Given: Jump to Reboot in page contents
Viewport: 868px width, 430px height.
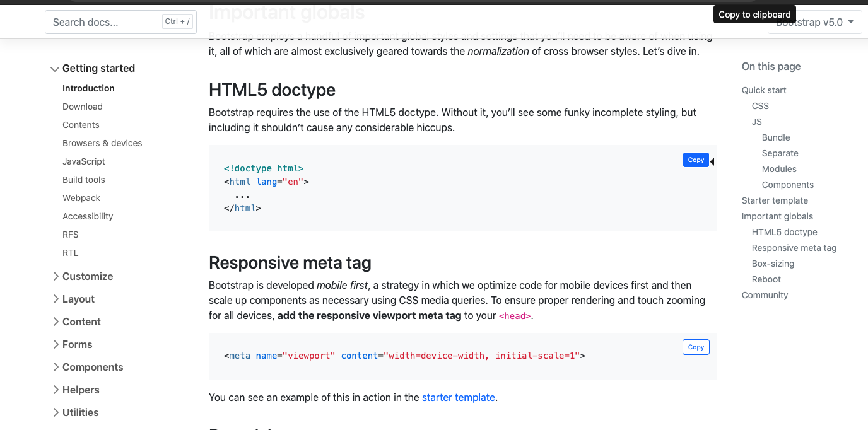Looking at the screenshot, I should coord(766,279).
